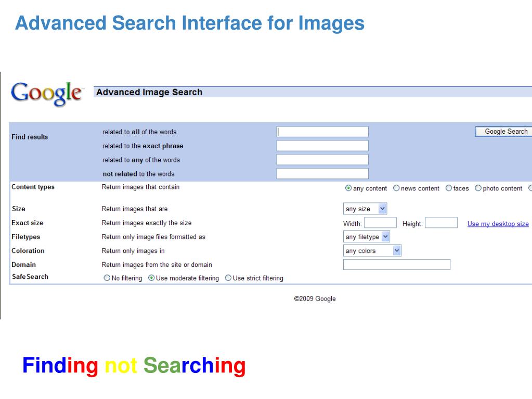Click the Width input field
This screenshot has height=399, width=532.
(x=380, y=223)
